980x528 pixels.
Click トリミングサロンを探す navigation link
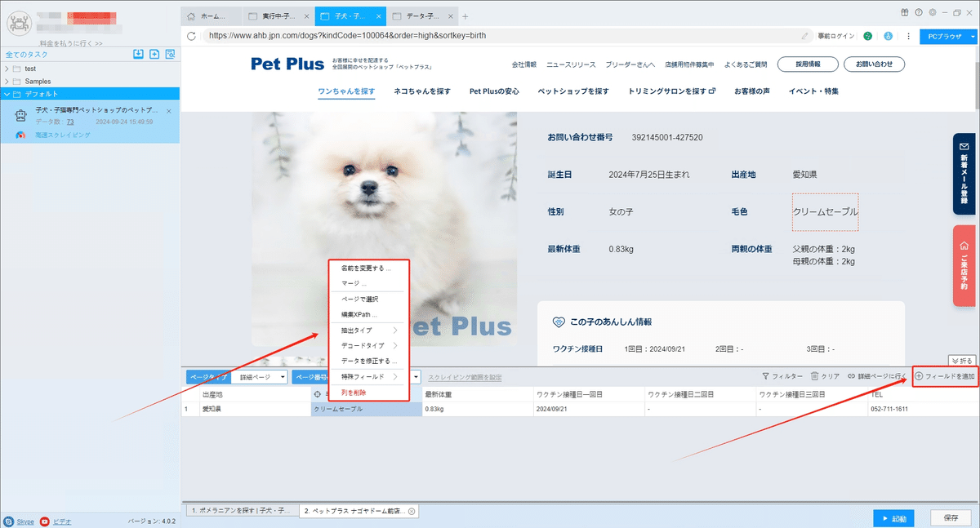click(x=672, y=91)
